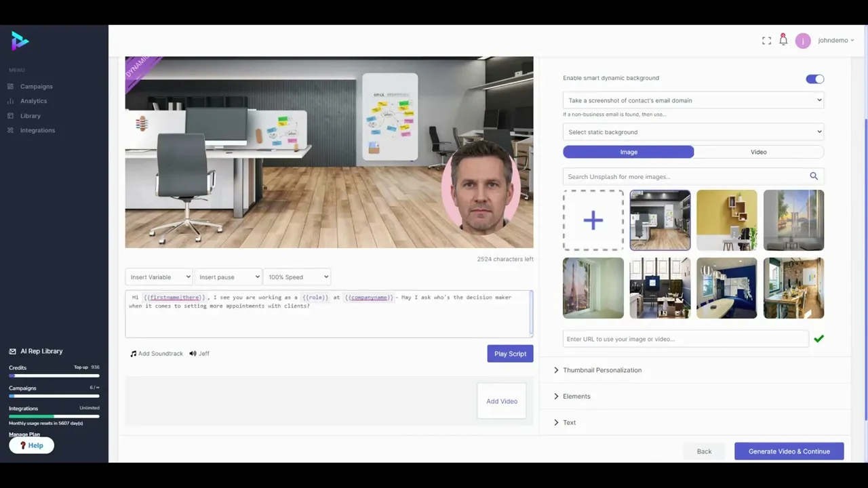Click inside the script text area
Image resolution: width=868 pixels, height=488 pixels.
click(329, 314)
